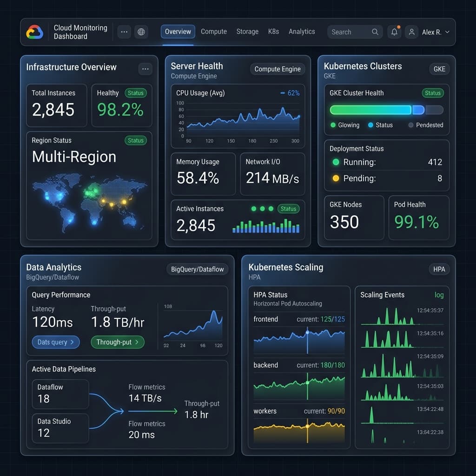
Task: Go to the Analytics tab
Action: point(302,32)
